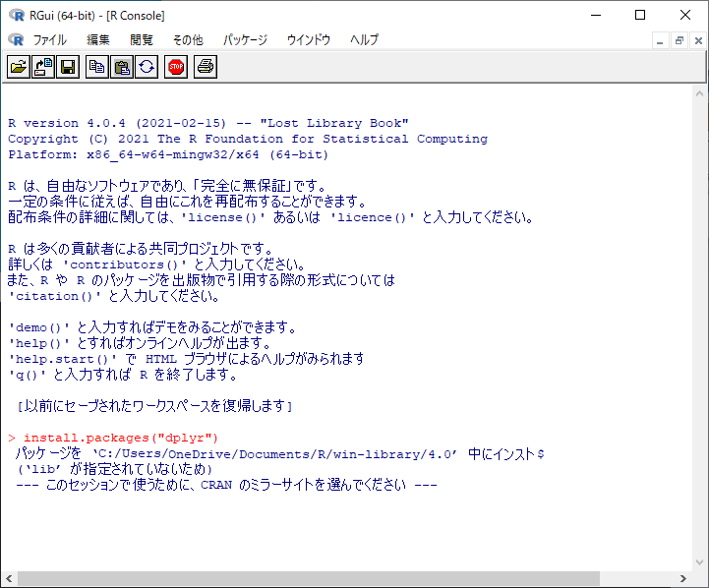Screen dimensions: 709x588
Task: Close the RGui main window
Action: coord(685,15)
